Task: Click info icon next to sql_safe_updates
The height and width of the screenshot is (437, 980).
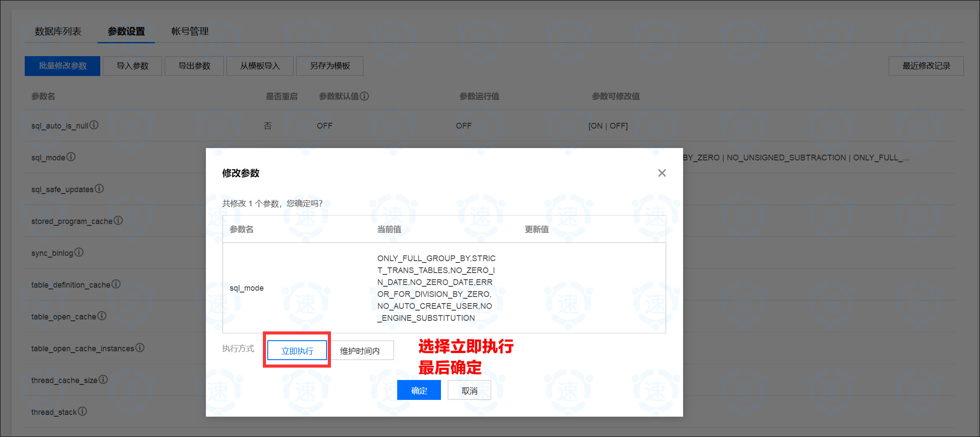Action: [x=99, y=189]
